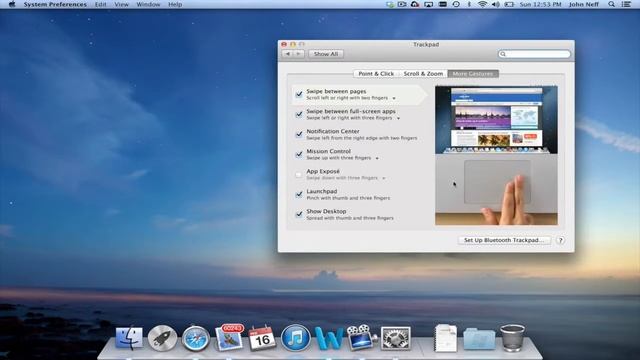This screenshot has height=360, width=640.
Task: Click Set Up Bluetooth Trackpad button
Action: coord(504,240)
